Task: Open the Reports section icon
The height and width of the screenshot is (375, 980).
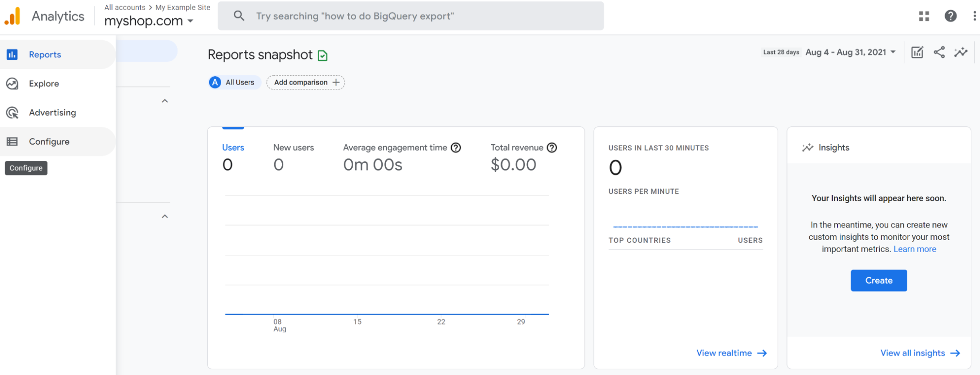Action: pos(12,54)
